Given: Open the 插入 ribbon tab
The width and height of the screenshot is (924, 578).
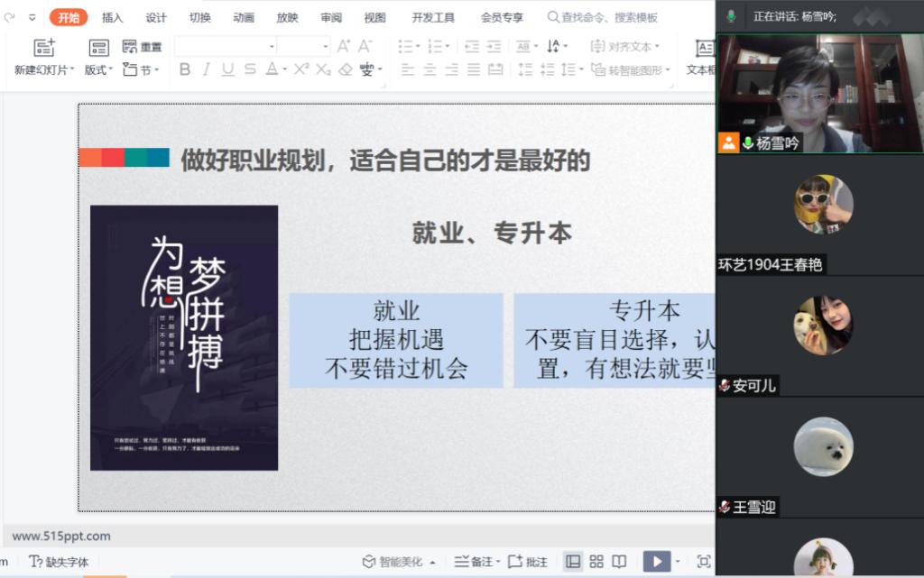Looking at the screenshot, I should tap(112, 17).
